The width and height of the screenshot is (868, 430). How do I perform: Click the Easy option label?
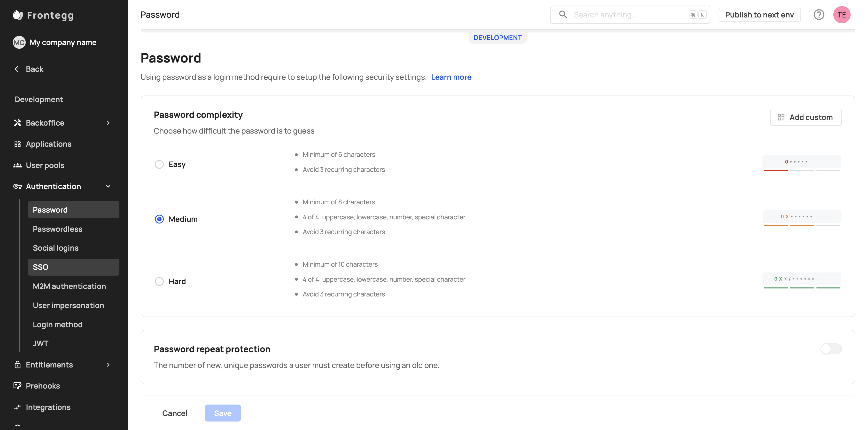(x=177, y=164)
